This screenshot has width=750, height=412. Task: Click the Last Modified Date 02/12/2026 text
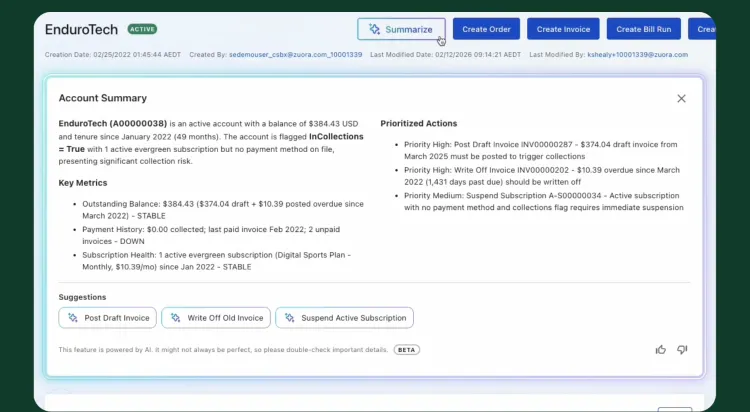(446, 55)
